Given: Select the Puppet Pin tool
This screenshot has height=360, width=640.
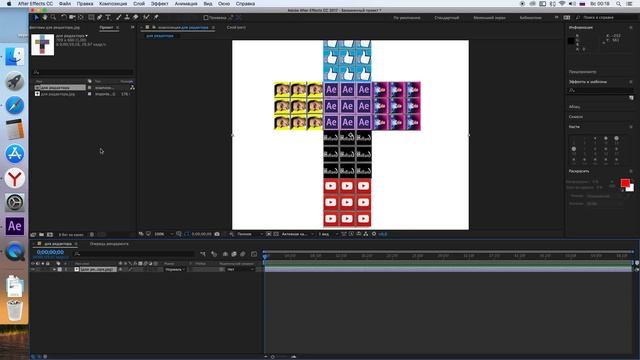Looking at the screenshot, I should tap(156, 18).
